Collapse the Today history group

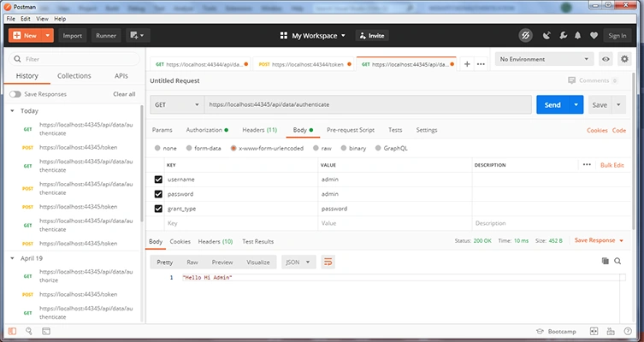12,111
